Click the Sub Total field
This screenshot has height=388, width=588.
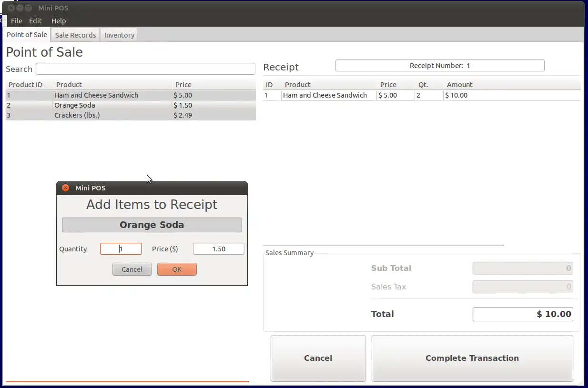coord(523,268)
